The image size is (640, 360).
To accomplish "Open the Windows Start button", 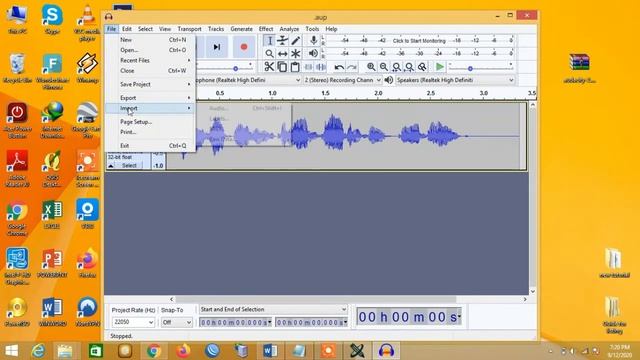I will click(11, 351).
